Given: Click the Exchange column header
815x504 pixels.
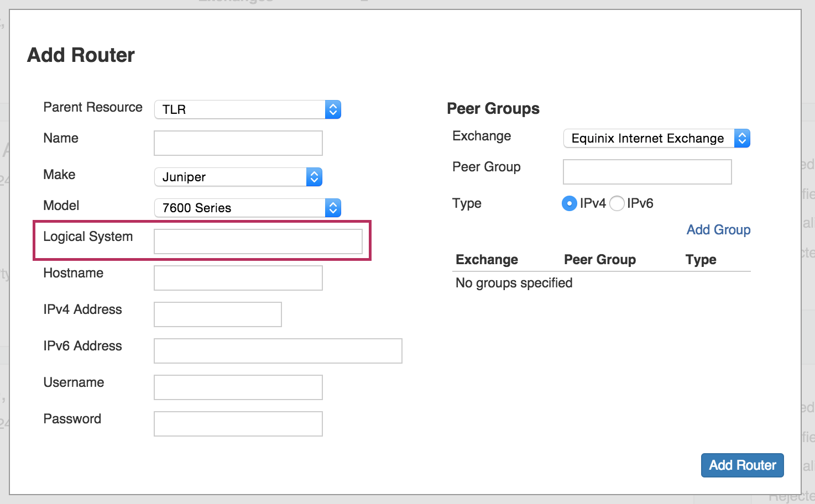Looking at the screenshot, I should point(487,260).
